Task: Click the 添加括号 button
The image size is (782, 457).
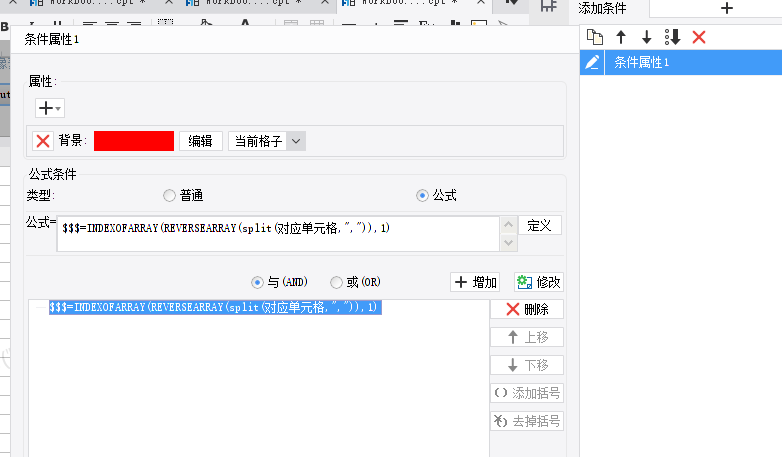Action: (527, 393)
